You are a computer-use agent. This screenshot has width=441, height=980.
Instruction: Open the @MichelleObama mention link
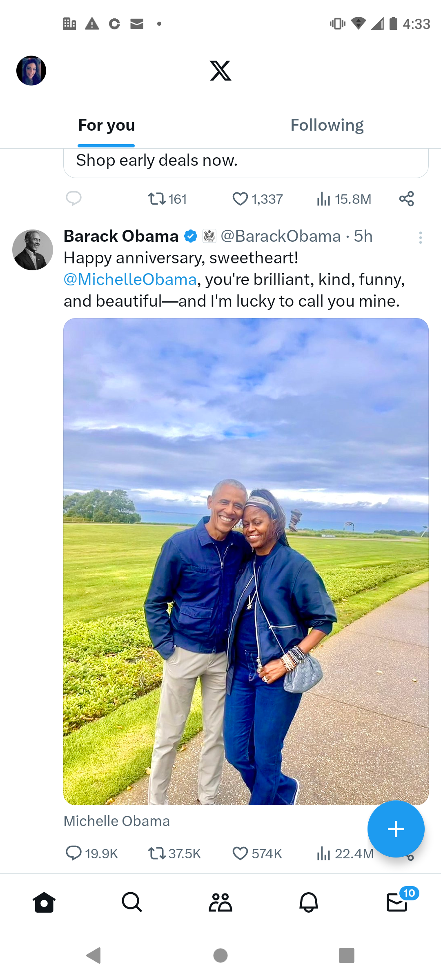coord(130,280)
